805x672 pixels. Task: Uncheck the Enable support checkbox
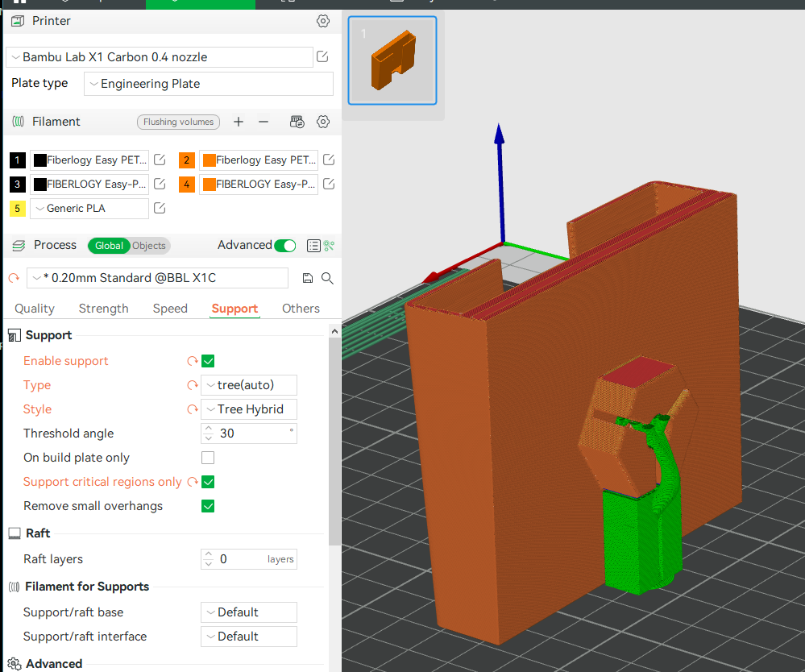coord(208,361)
